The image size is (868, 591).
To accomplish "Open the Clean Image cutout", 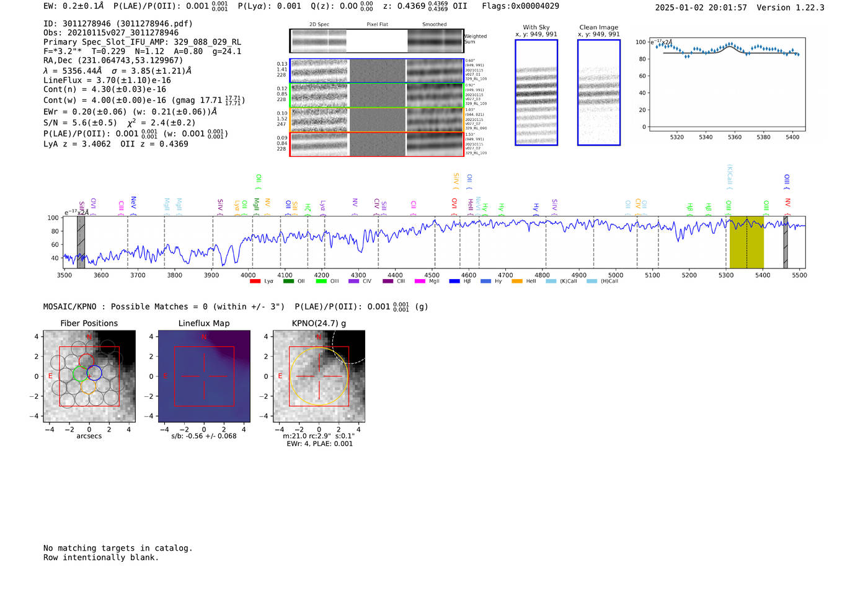I will tap(599, 92).
